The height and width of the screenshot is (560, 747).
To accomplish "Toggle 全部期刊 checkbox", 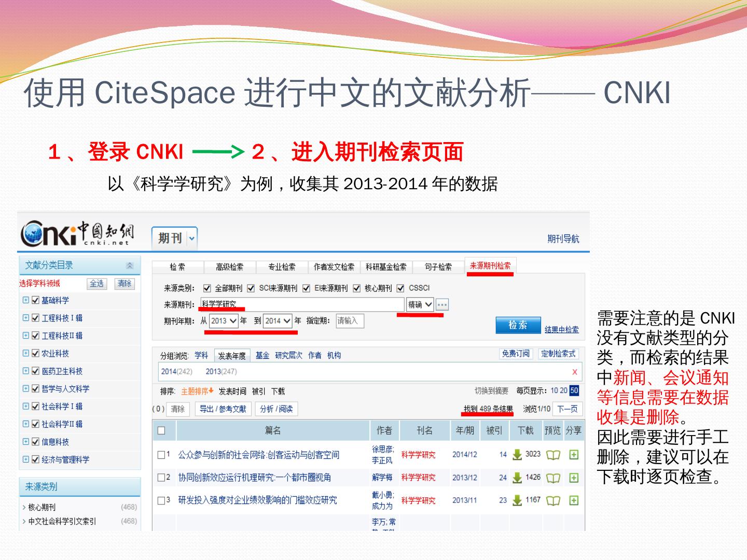I will pos(207,288).
